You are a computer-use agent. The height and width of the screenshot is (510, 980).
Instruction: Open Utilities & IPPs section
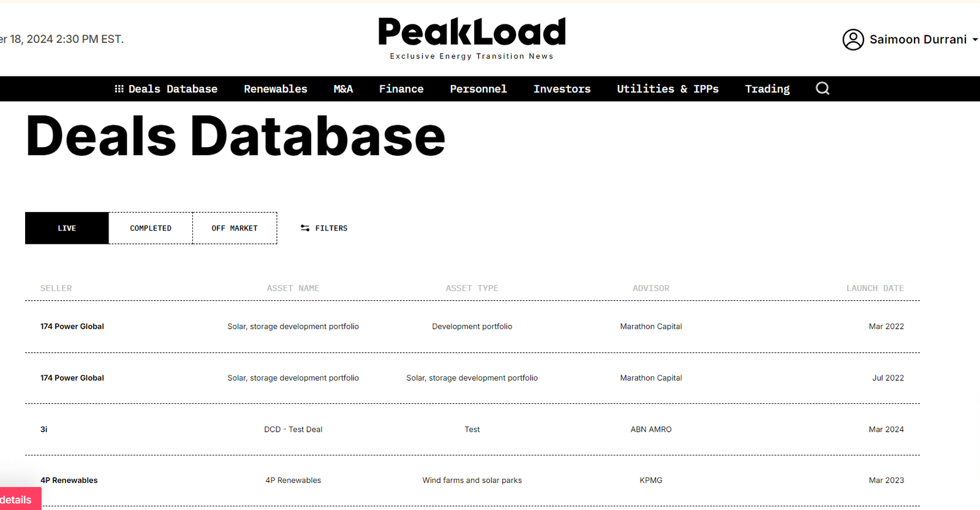click(x=668, y=89)
